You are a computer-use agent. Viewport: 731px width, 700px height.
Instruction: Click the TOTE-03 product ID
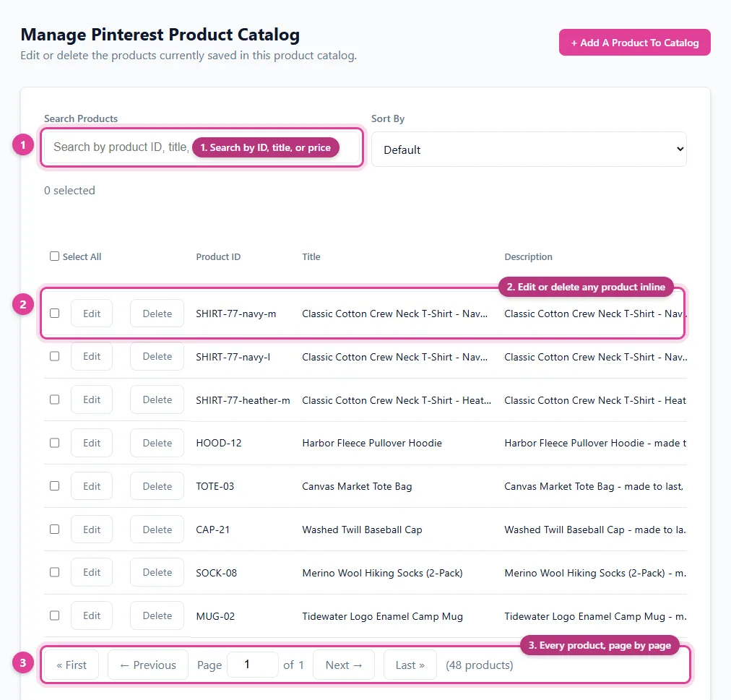[215, 486]
